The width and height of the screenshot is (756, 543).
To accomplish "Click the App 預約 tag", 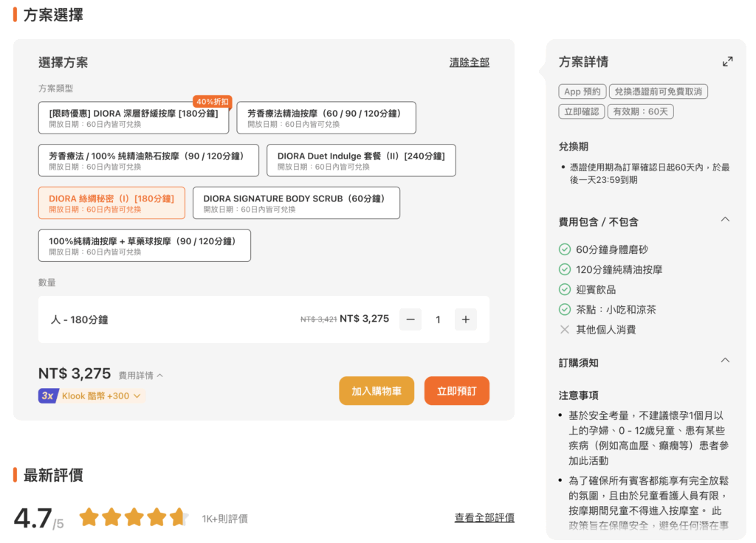I will pos(583,91).
